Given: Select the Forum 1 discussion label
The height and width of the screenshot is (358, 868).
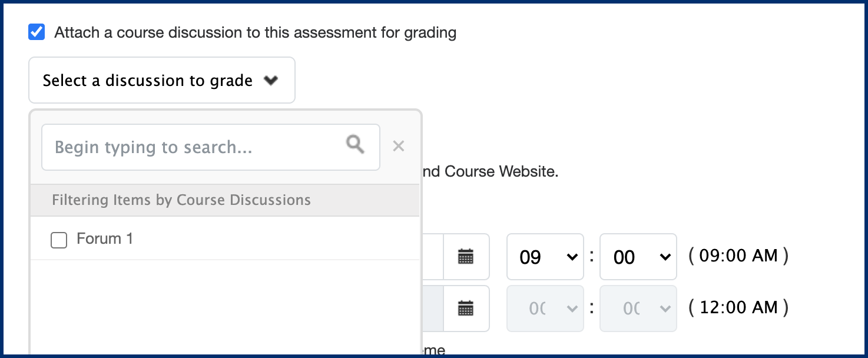Looking at the screenshot, I should coord(105,239).
